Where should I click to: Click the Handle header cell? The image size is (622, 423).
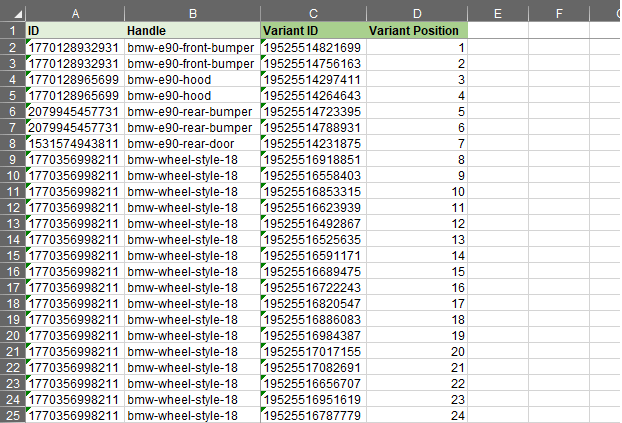coord(193,31)
